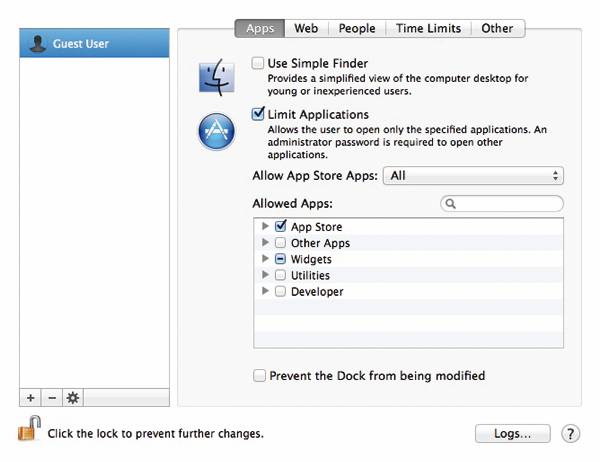Uncheck Limit Applications
This screenshot has height=462, width=600.
coord(258,115)
